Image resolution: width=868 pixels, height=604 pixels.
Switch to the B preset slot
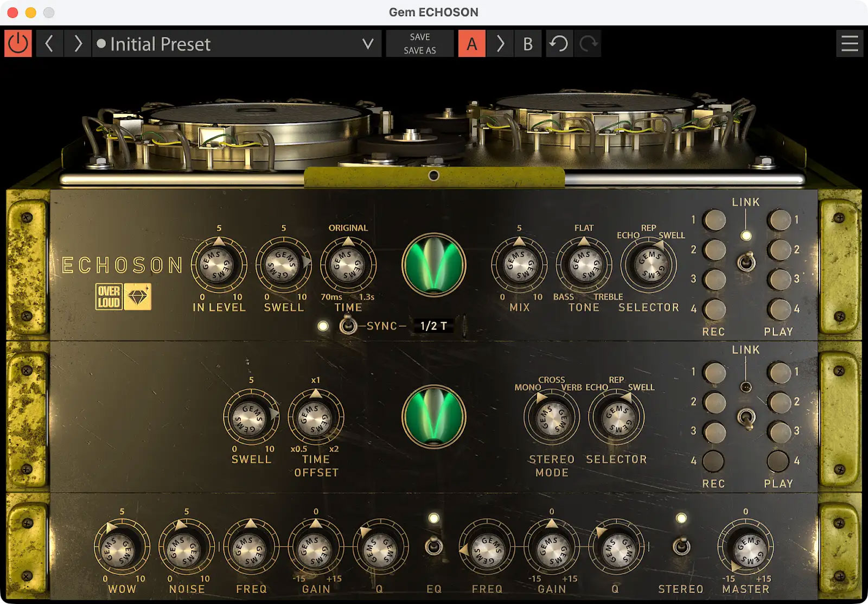tap(527, 43)
